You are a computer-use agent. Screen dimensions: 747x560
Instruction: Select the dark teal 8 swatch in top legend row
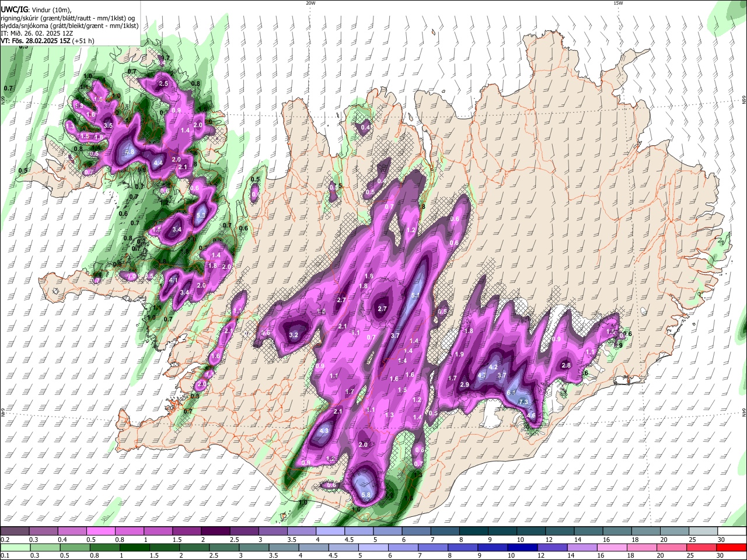[x=474, y=531]
